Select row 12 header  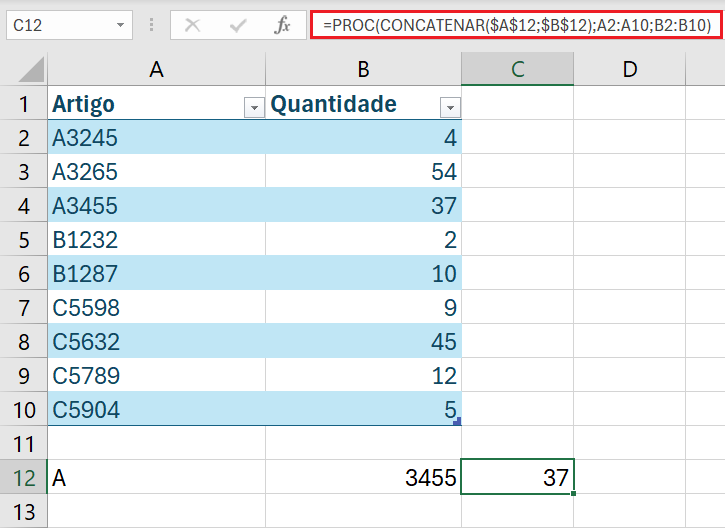coord(24,477)
